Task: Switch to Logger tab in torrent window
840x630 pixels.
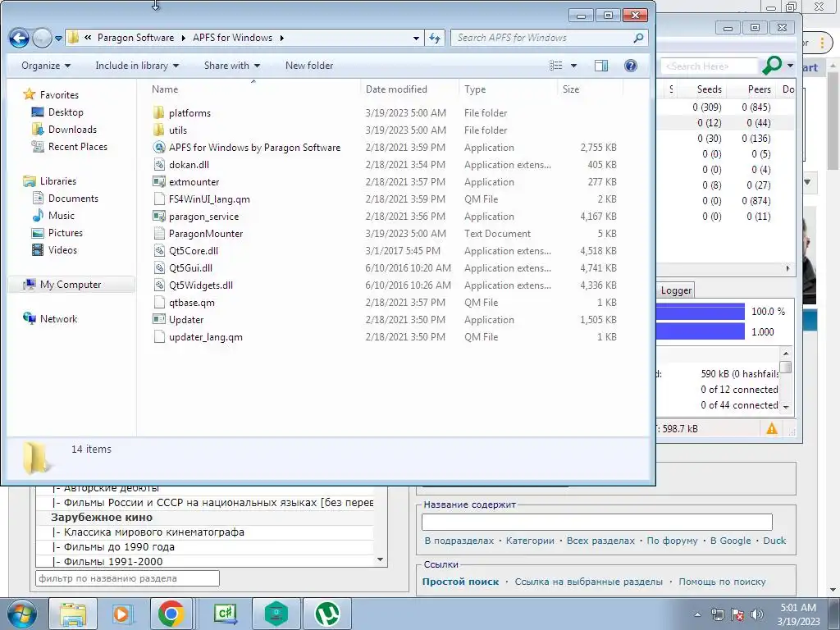Action: point(676,290)
